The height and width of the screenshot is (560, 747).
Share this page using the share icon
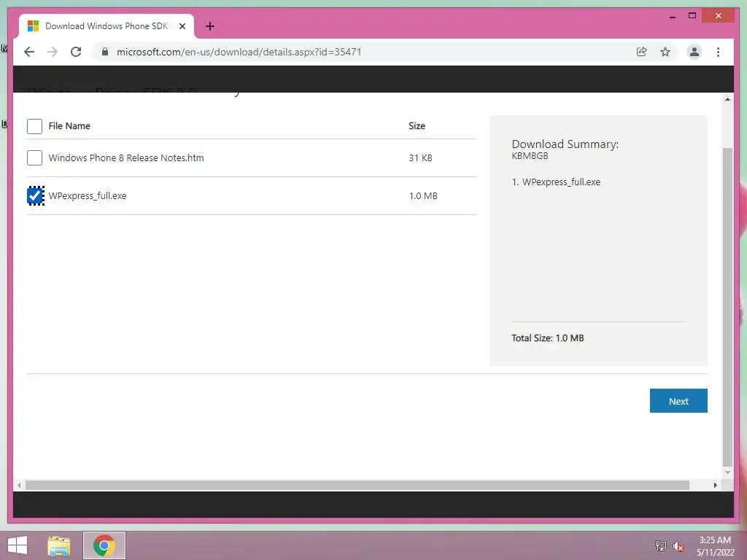coord(642,52)
